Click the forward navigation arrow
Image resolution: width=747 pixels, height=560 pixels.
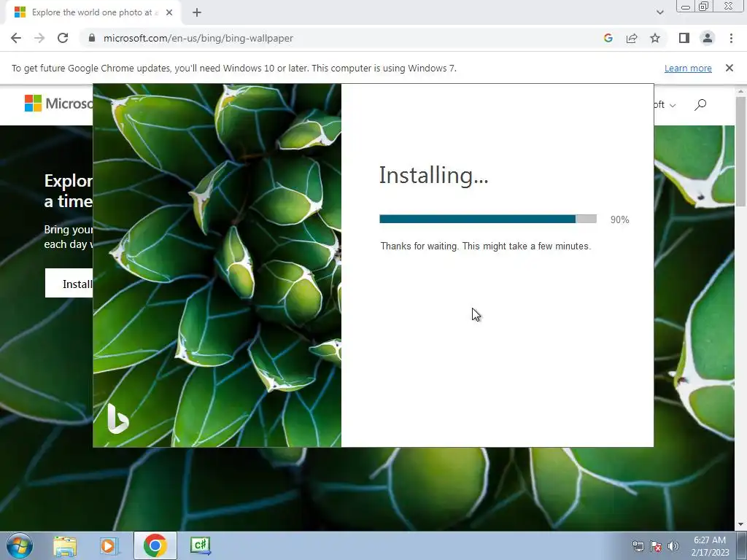(39, 38)
